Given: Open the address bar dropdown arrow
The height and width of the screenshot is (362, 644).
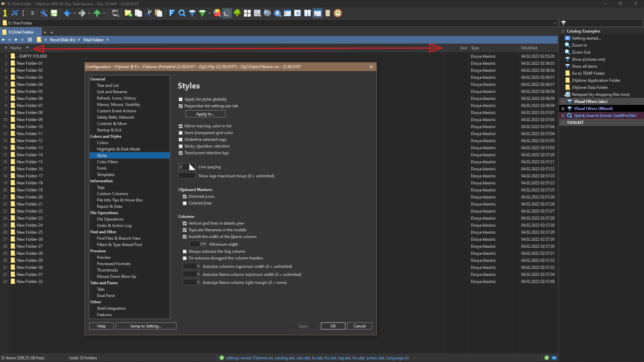Looking at the screenshot, I should click(555, 23).
